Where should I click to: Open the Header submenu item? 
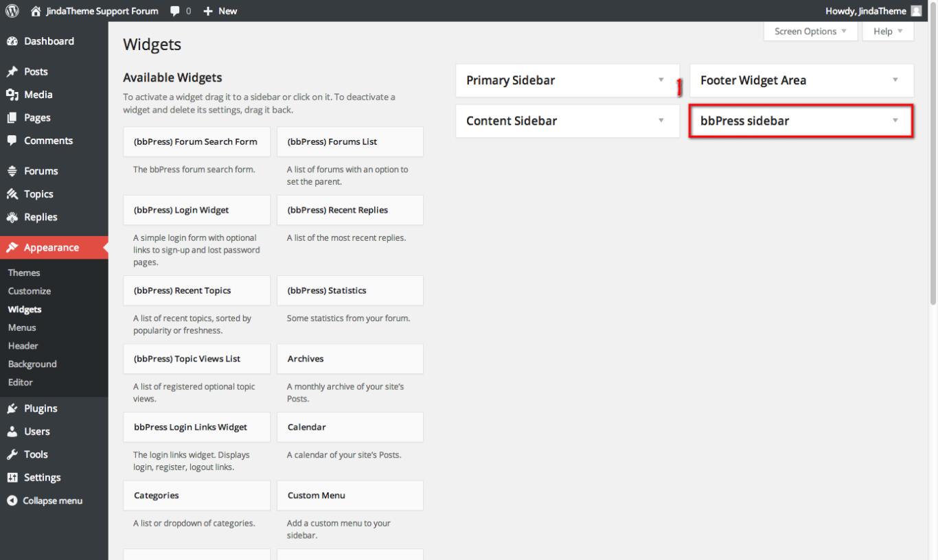[23, 346]
